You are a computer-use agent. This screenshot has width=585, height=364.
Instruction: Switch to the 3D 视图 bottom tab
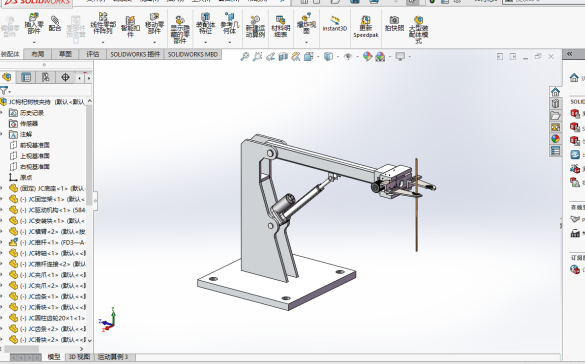click(x=79, y=357)
